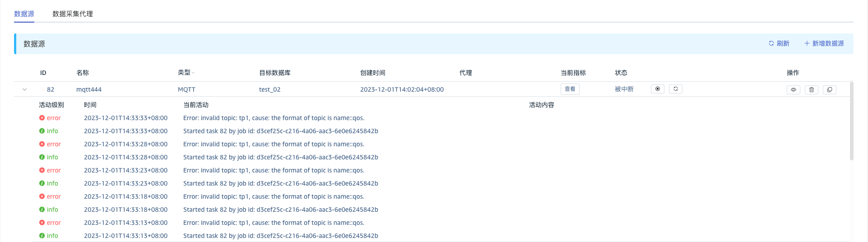Select the 数据源 tab

[24, 14]
